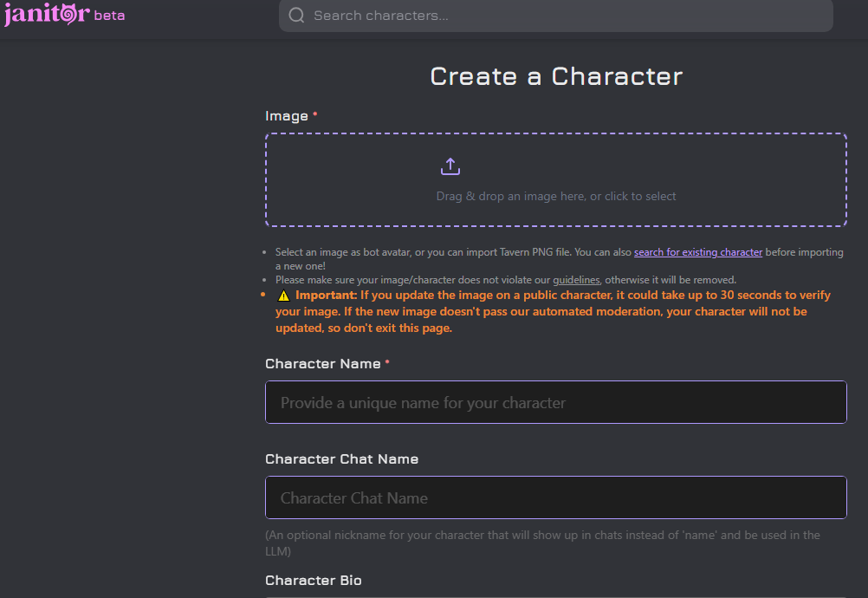The height and width of the screenshot is (598, 868).
Task: Click the red asterisk next to Character Name
Action: point(387,363)
